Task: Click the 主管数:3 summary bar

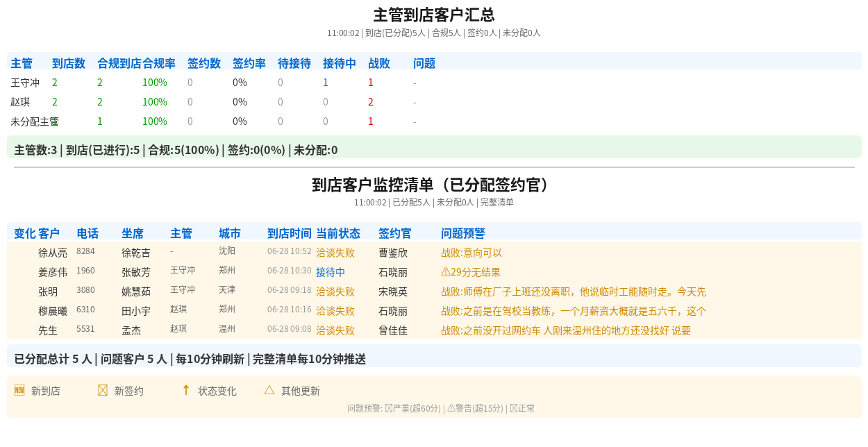Action: click(434, 147)
